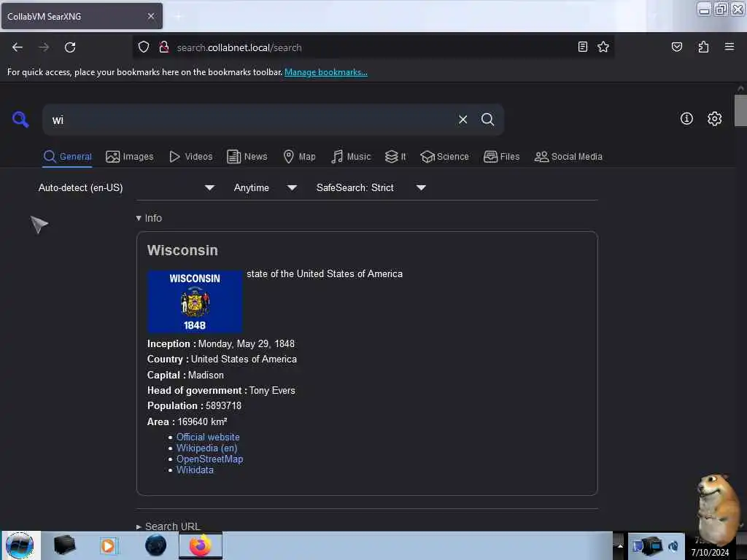Viewport: 747px width, 560px height.
Task: Open SearXNG preferences gear icon
Action: [x=714, y=119]
